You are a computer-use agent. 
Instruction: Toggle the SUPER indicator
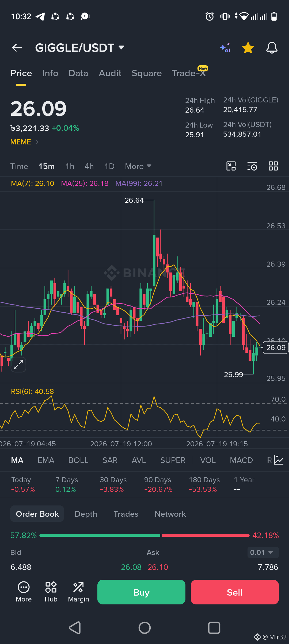[x=173, y=460]
